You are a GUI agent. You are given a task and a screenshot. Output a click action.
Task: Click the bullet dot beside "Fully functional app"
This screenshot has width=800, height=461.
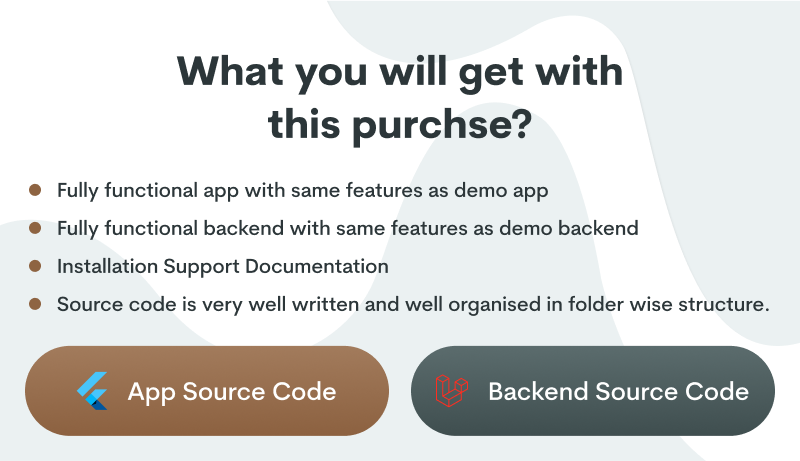point(36,189)
